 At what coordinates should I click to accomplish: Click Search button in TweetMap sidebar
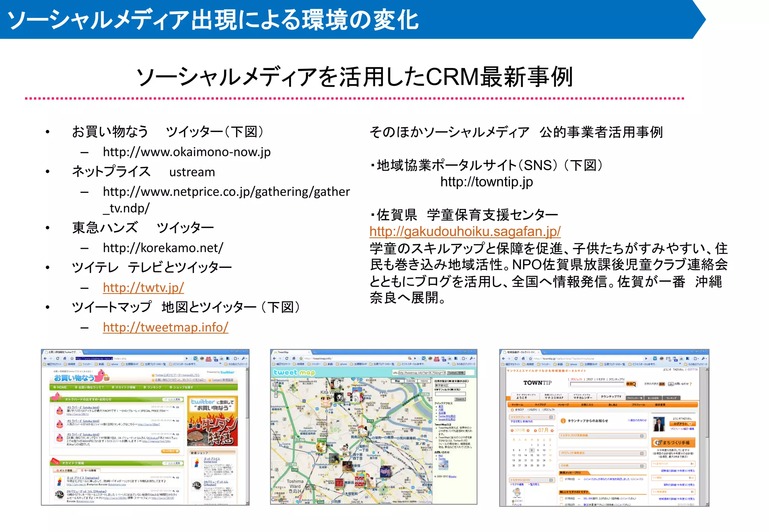tap(460, 399)
